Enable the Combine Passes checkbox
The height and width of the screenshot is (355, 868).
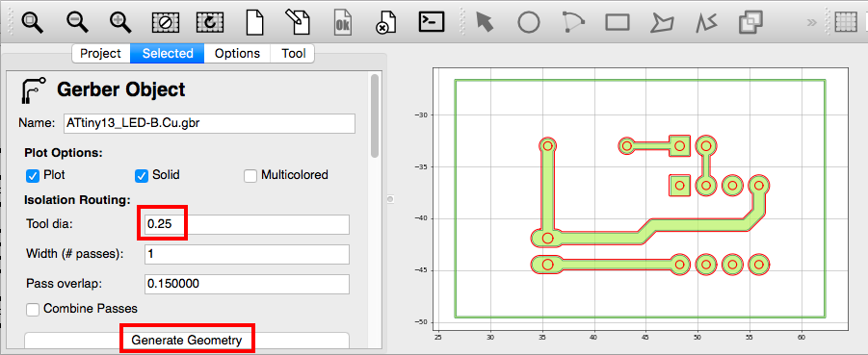pyautogui.click(x=33, y=309)
